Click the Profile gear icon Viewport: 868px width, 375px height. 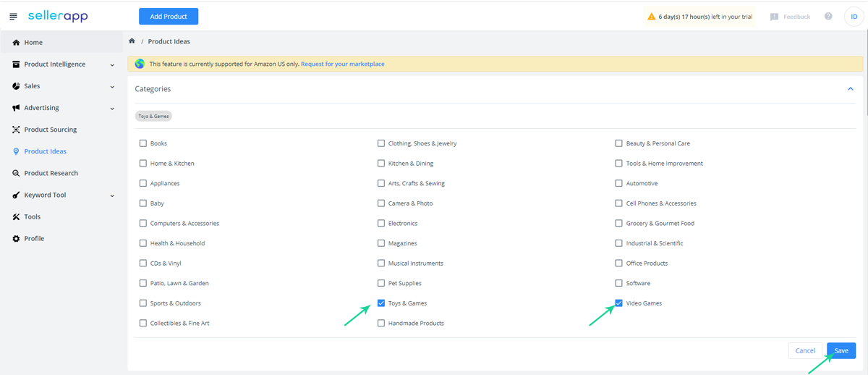pos(17,238)
